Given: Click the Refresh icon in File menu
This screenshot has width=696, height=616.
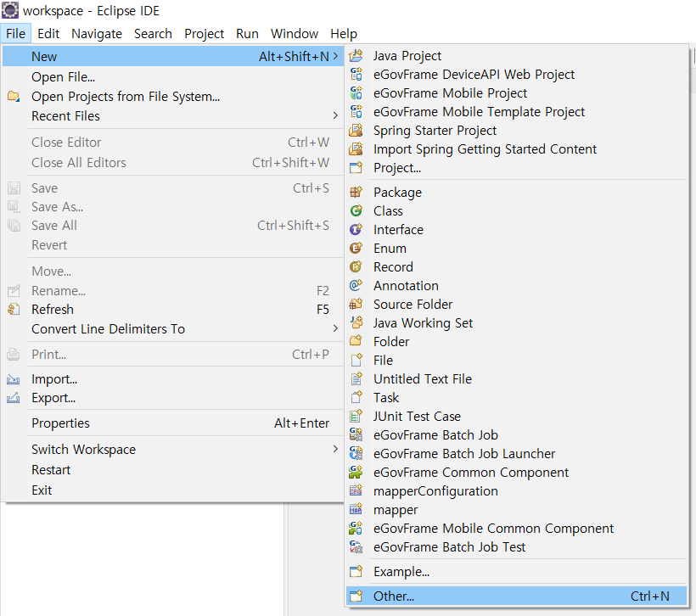Looking at the screenshot, I should pyautogui.click(x=14, y=310).
